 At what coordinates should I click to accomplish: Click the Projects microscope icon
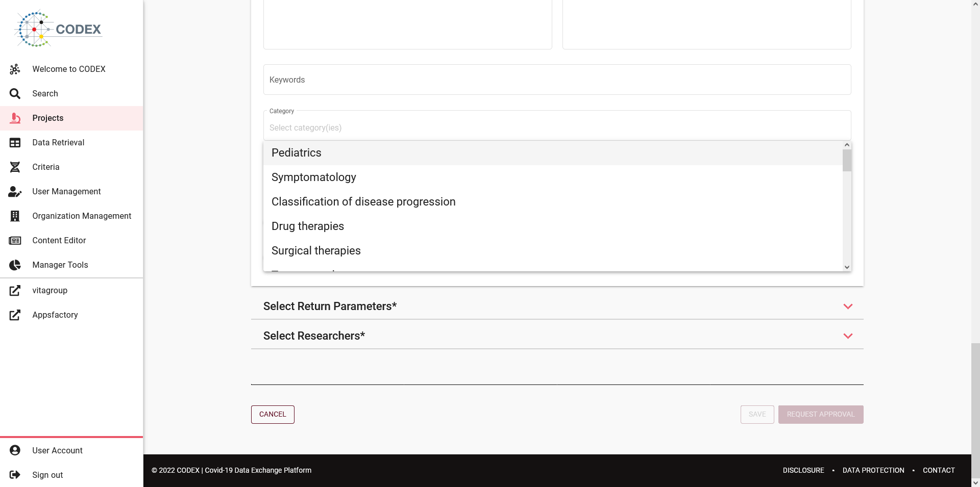15,118
